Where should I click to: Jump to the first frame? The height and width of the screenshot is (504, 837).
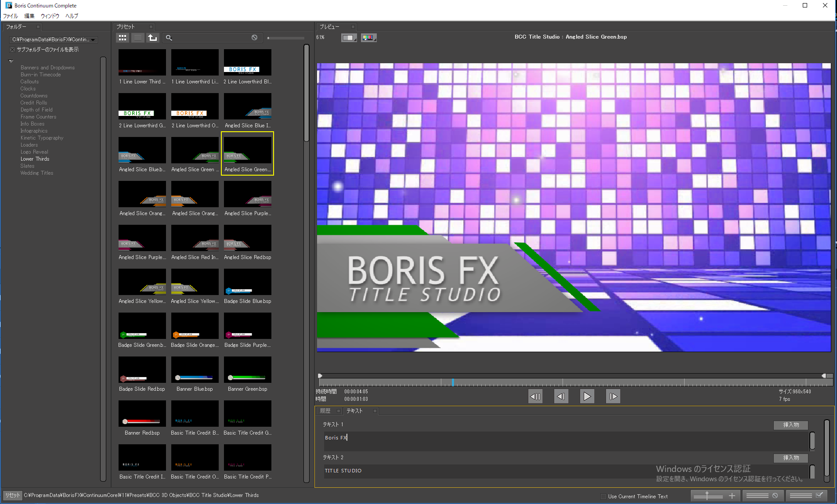pos(535,396)
